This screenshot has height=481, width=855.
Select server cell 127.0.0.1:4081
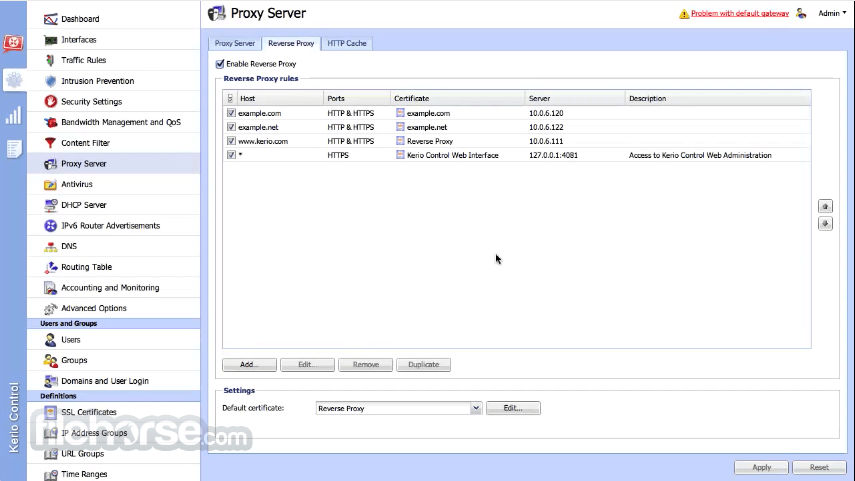[x=553, y=155]
